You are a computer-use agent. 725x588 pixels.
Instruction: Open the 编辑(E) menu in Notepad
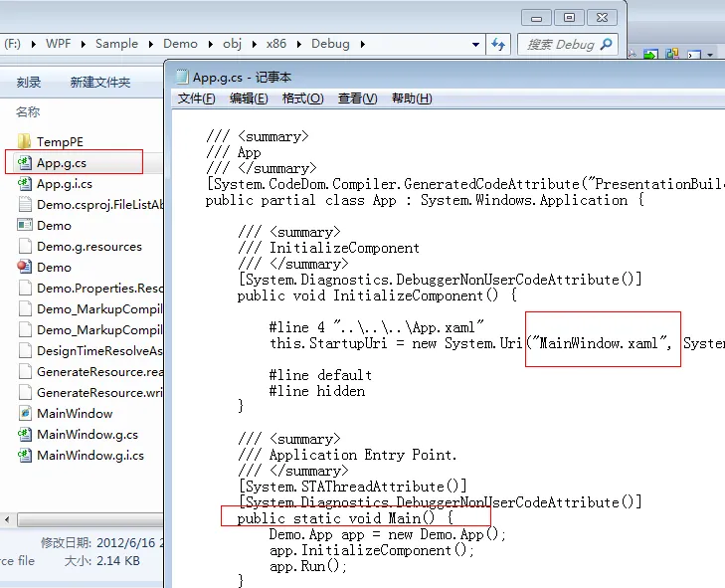(x=249, y=98)
